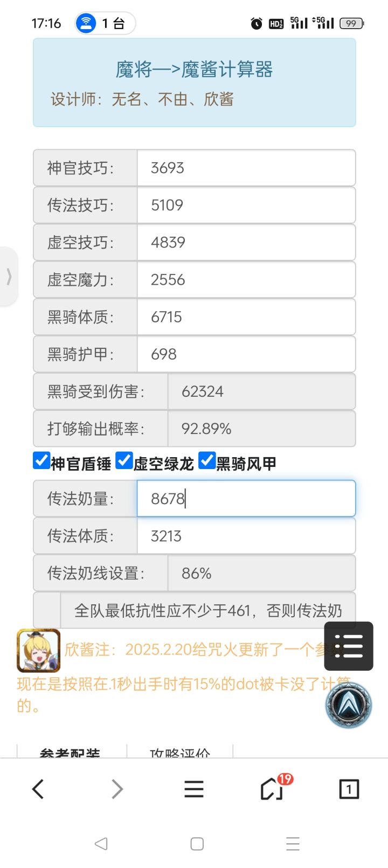
Task: Edit the 传法体质 value field
Action: coord(246,536)
